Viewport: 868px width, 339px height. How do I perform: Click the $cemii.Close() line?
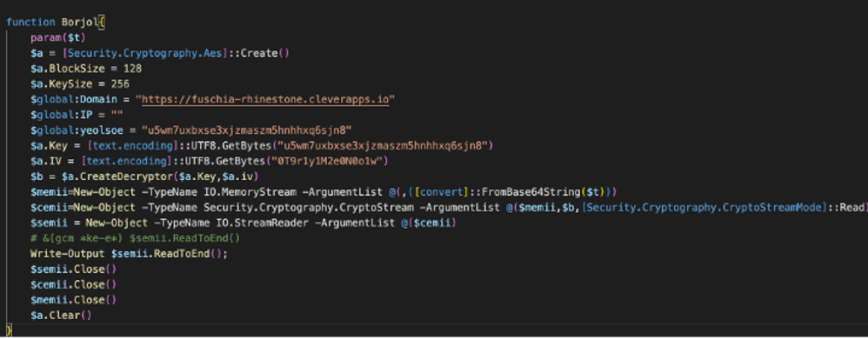(74, 284)
